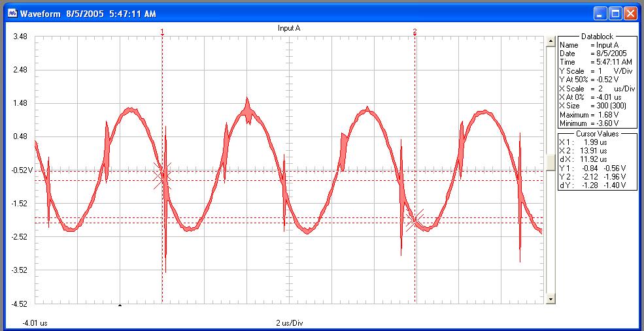Click the 'Y At 50% = -0.52 V' row
This screenshot has height=331, width=644.
[589, 80]
